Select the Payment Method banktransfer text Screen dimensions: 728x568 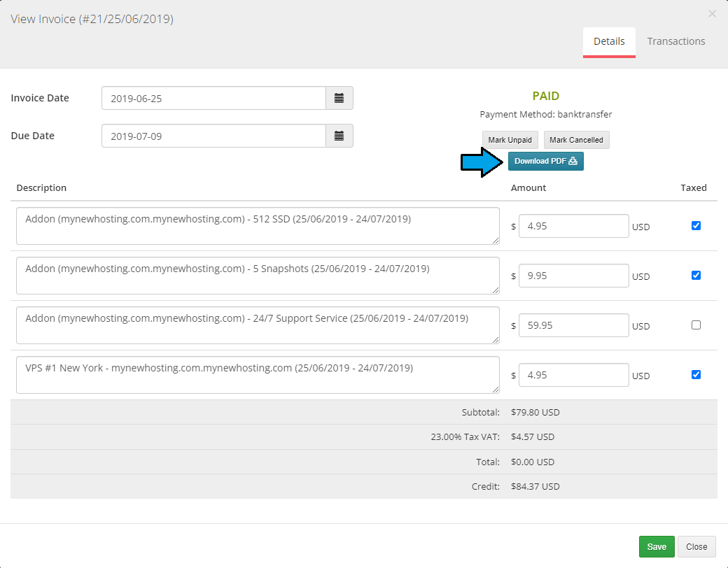[545, 114]
